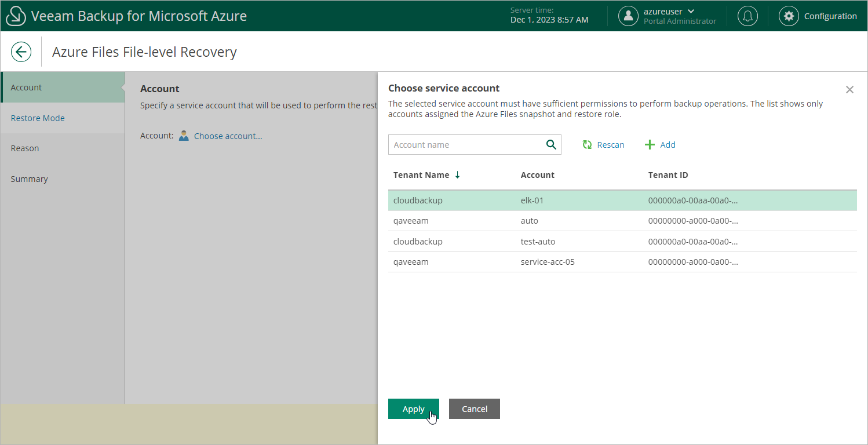The image size is (868, 445).
Task: Sort by the Tenant Name column header
Action: 421,175
